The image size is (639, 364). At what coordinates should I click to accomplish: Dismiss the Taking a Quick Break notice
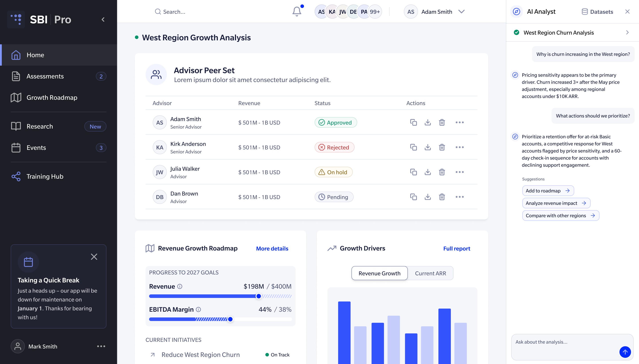click(94, 257)
